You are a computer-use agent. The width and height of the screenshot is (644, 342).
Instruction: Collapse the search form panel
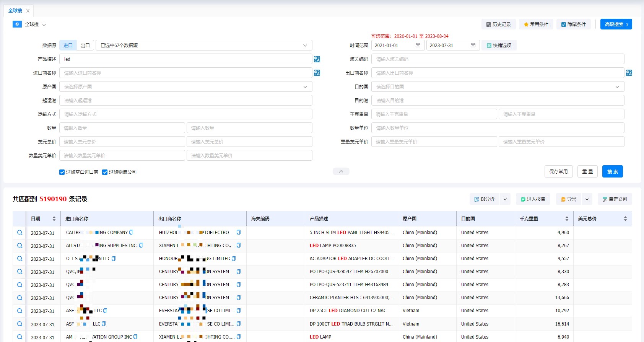pos(341,171)
